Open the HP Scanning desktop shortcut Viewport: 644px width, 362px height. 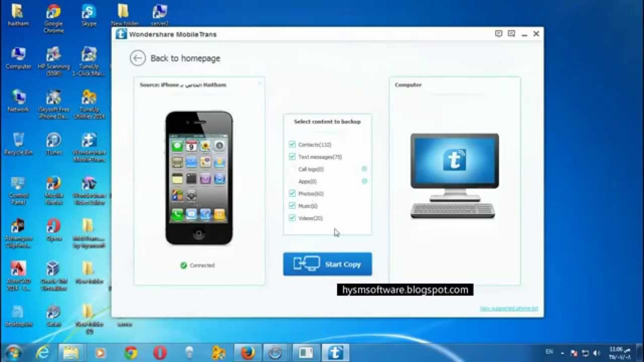(53, 61)
